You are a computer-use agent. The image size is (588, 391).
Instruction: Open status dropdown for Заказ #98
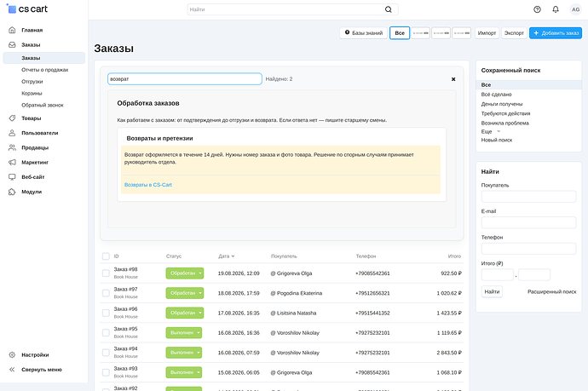point(185,273)
